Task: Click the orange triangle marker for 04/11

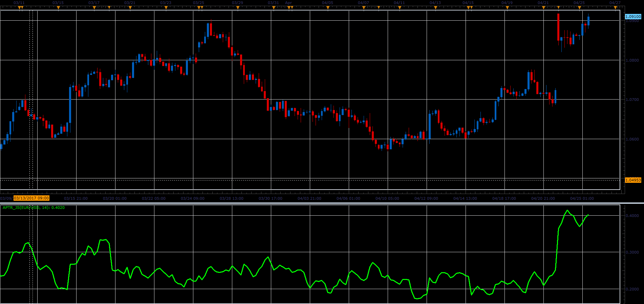Action: 400,7
